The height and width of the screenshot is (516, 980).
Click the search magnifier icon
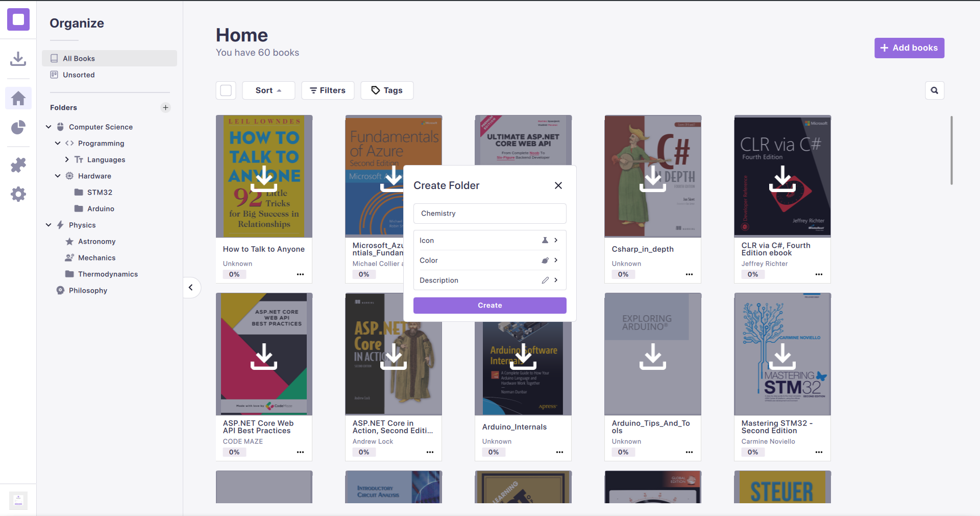(934, 90)
